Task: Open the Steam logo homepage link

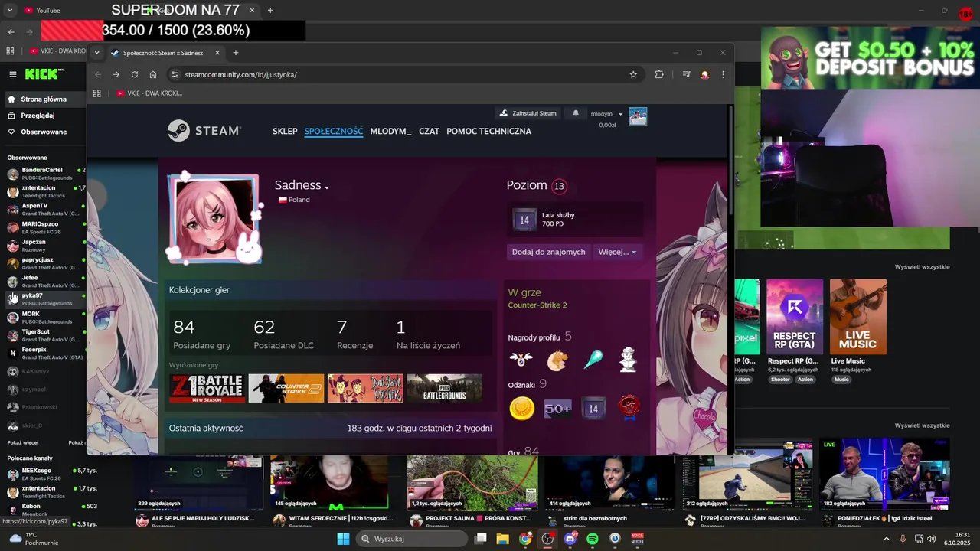Action: coord(204,131)
